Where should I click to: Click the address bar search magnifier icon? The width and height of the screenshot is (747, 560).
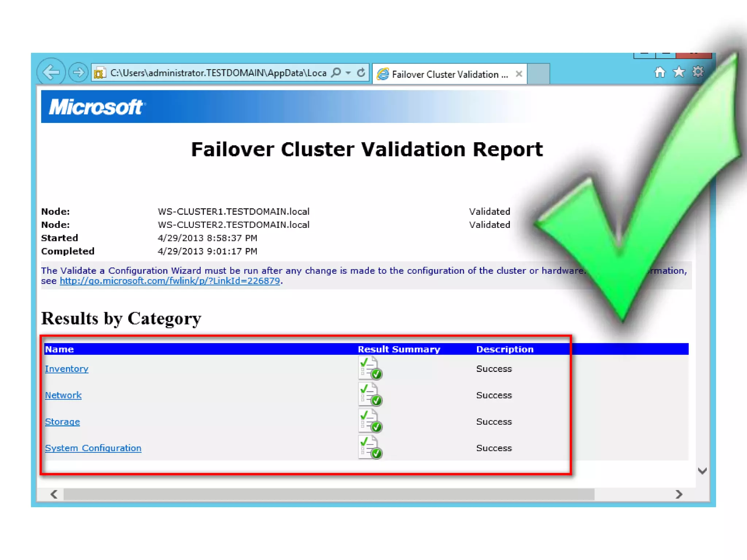pos(336,73)
